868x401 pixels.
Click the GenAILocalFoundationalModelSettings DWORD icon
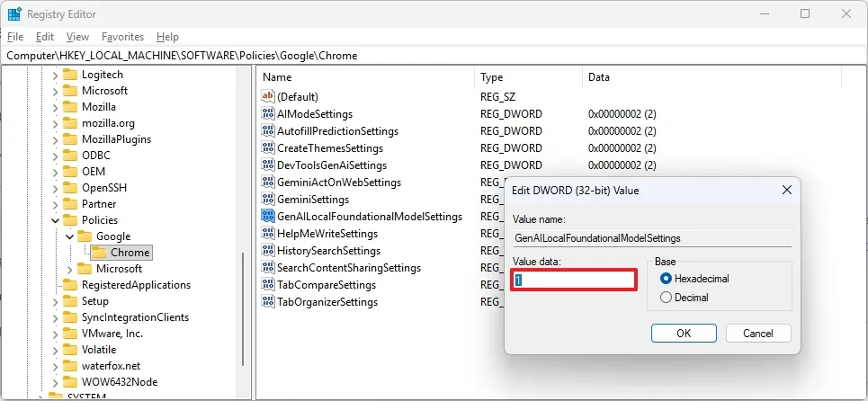click(268, 216)
